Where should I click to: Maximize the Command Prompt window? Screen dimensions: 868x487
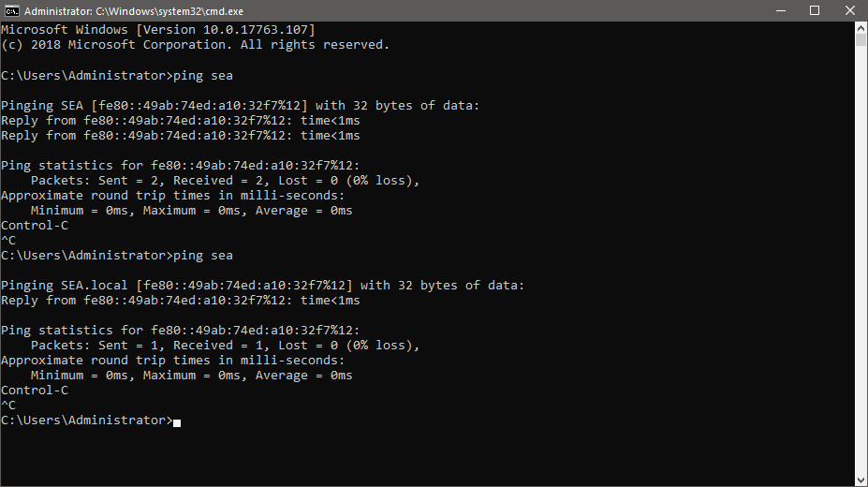pos(815,10)
